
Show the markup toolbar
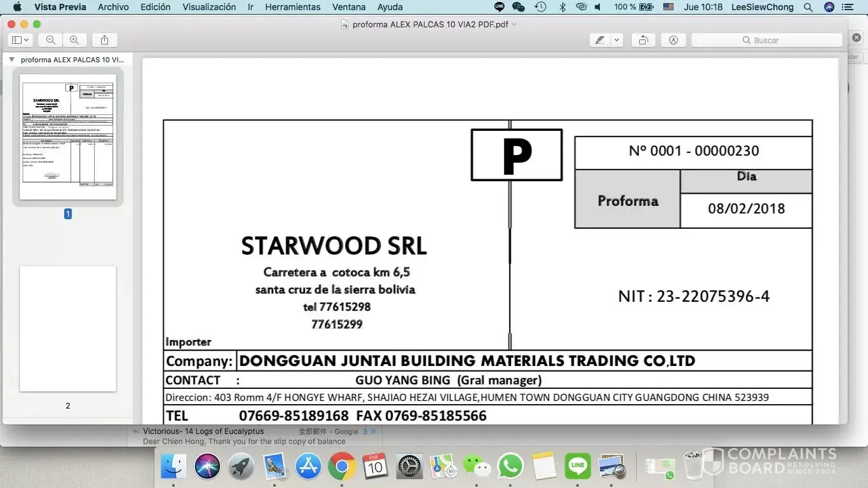(673, 40)
